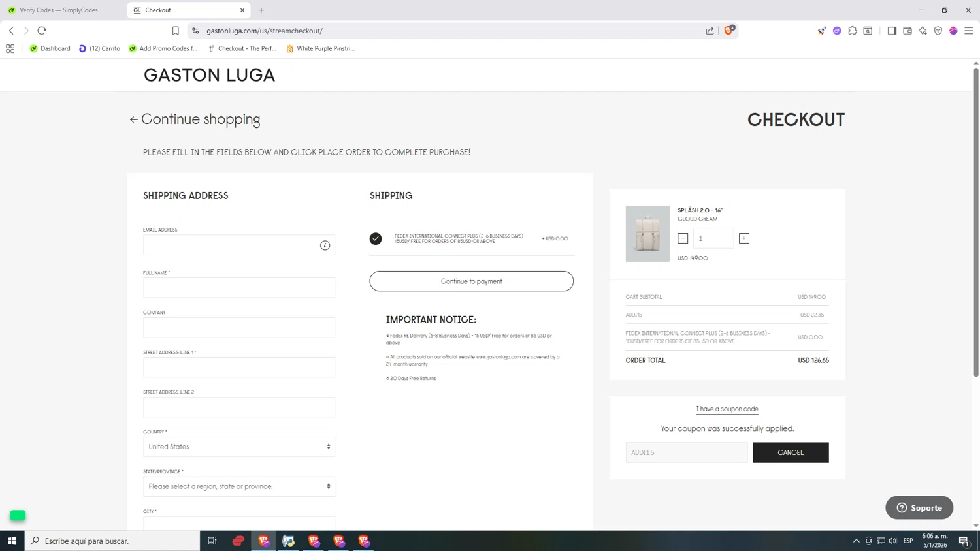Open the browser hamburger menu
This screenshot has width=980, height=551.
click(x=969, y=31)
